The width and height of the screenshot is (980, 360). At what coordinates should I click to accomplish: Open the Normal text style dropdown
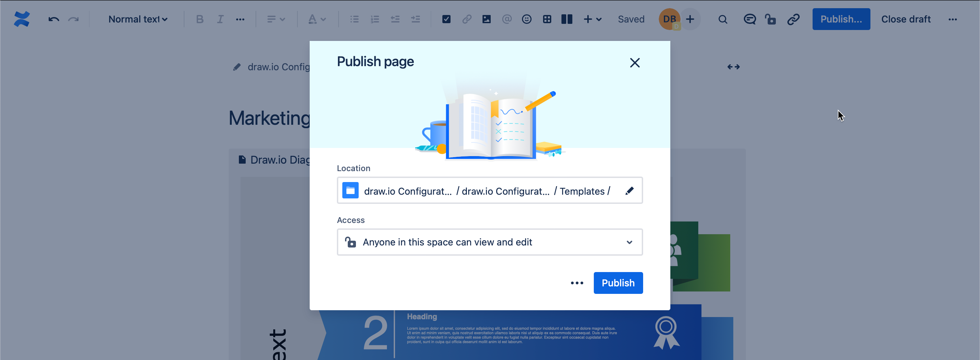point(138,19)
